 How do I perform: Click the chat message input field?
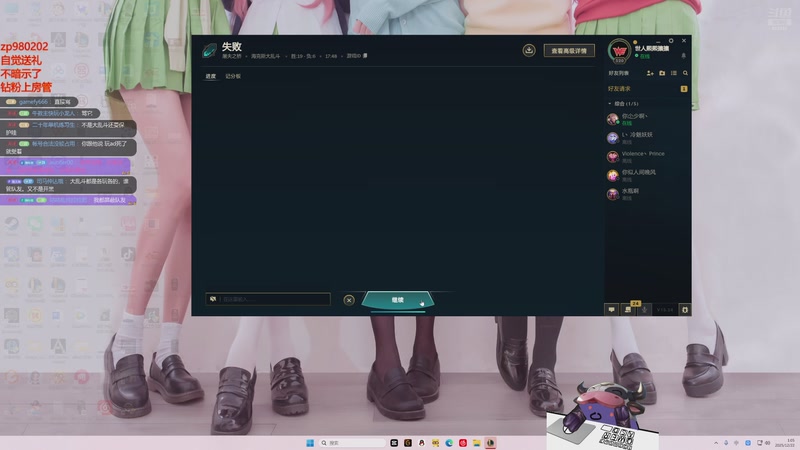[x=268, y=299]
